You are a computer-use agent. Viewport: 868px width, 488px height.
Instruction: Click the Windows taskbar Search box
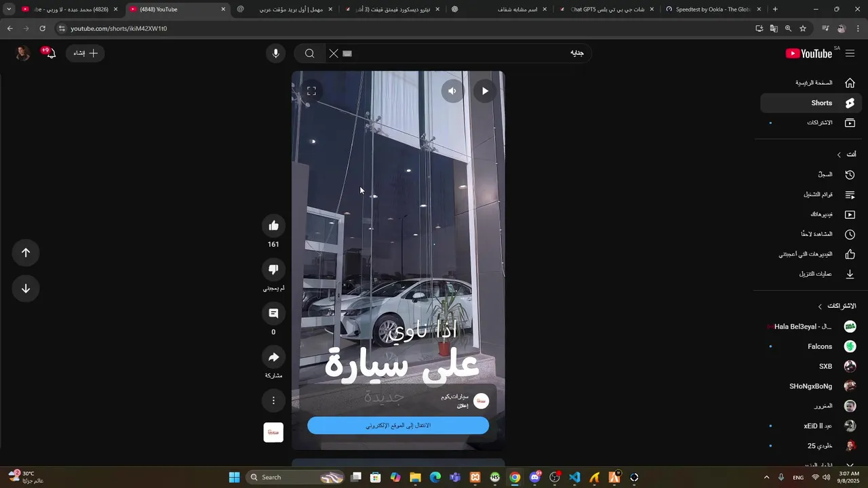(295, 477)
